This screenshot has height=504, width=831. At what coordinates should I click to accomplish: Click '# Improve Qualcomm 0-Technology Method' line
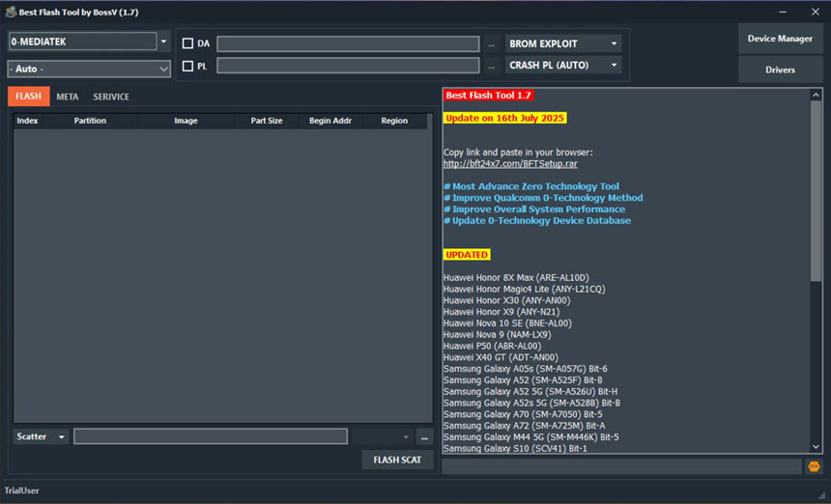(x=543, y=198)
